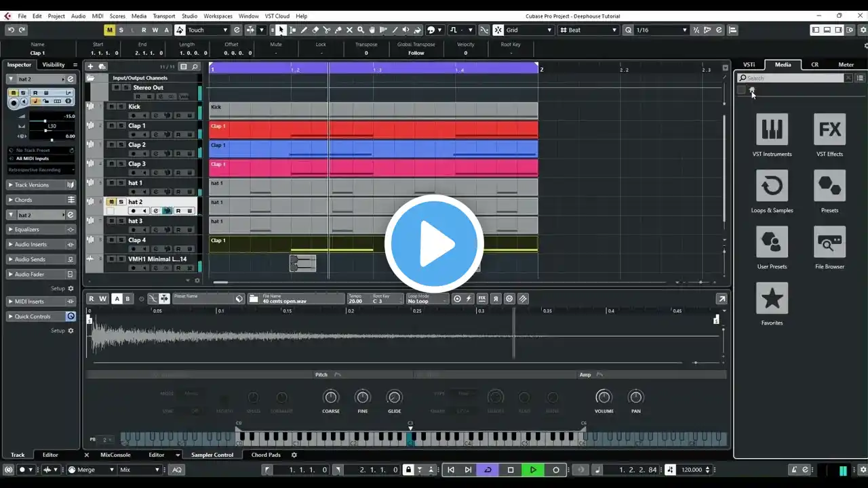868x488 pixels.
Task: Click the Undo arrow in the toolbar
Action: tap(11, 30)
